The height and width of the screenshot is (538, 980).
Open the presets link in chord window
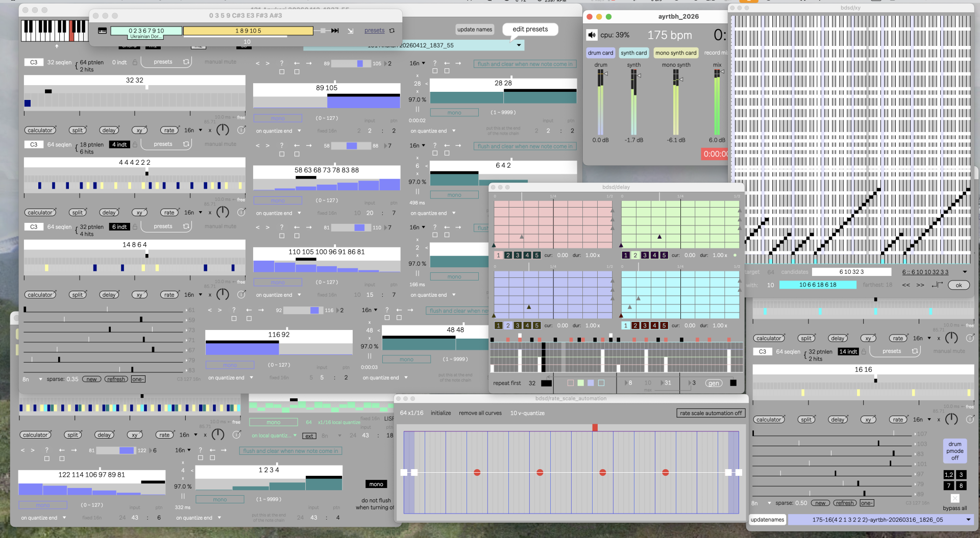click(x=374, y=31)
